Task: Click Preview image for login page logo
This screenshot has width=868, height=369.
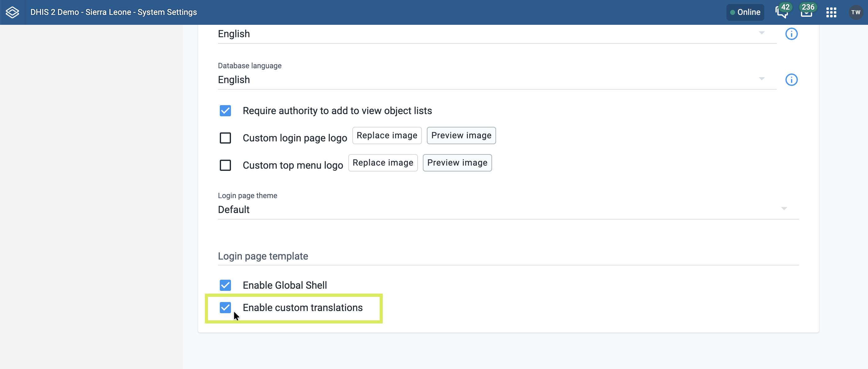Action: pos(461,135)
